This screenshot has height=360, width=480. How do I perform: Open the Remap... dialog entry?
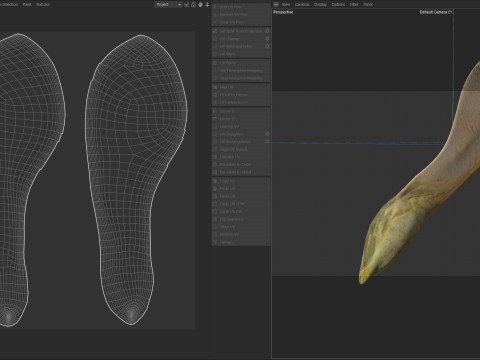coord(241,242)
